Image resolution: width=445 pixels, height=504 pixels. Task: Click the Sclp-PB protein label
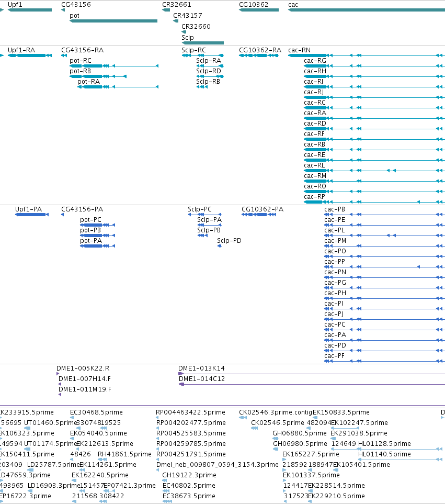pyautogui.click(x=209, y=230)
